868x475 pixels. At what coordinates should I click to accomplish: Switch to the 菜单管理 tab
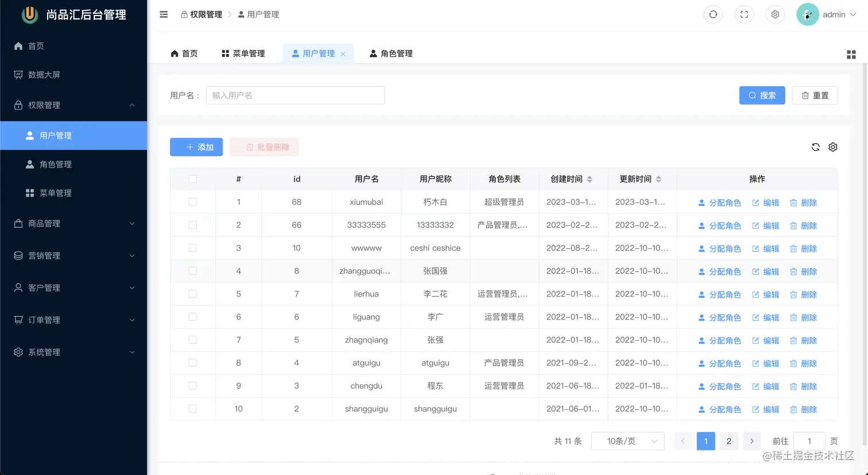tap(243, 53)
